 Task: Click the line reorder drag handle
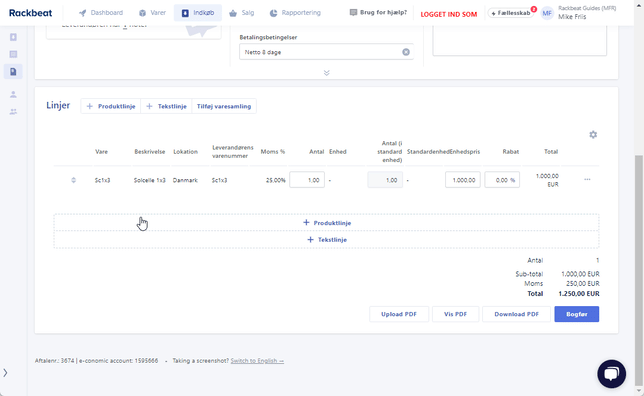pyautogui.click(x=74, y=180)
